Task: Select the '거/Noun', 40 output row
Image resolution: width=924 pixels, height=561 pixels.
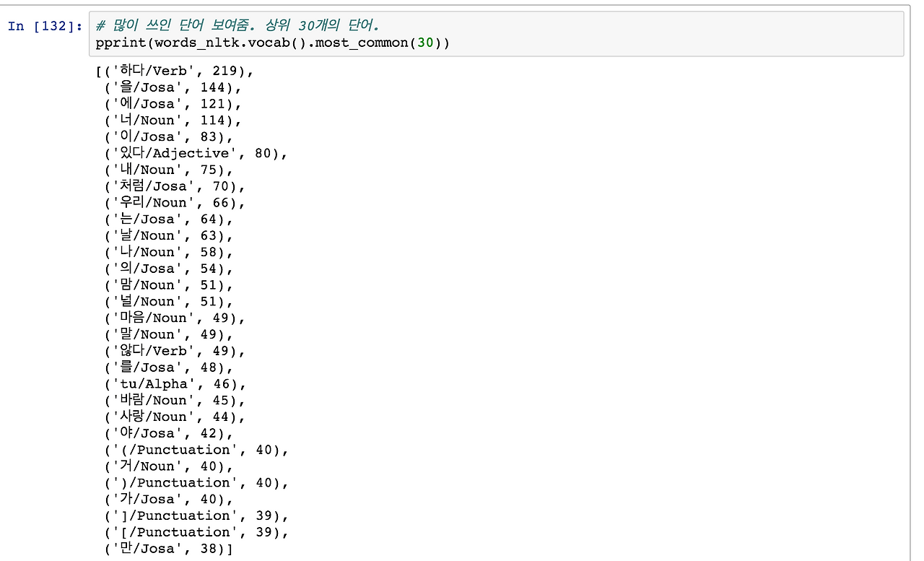Action: [x=170, y=467]
